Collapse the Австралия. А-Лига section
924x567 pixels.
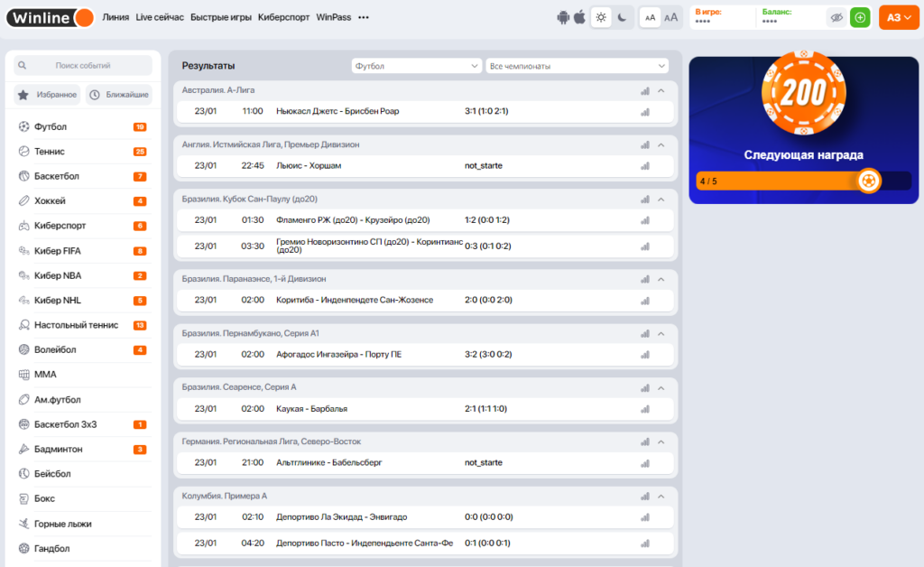[x=661, y=91]
